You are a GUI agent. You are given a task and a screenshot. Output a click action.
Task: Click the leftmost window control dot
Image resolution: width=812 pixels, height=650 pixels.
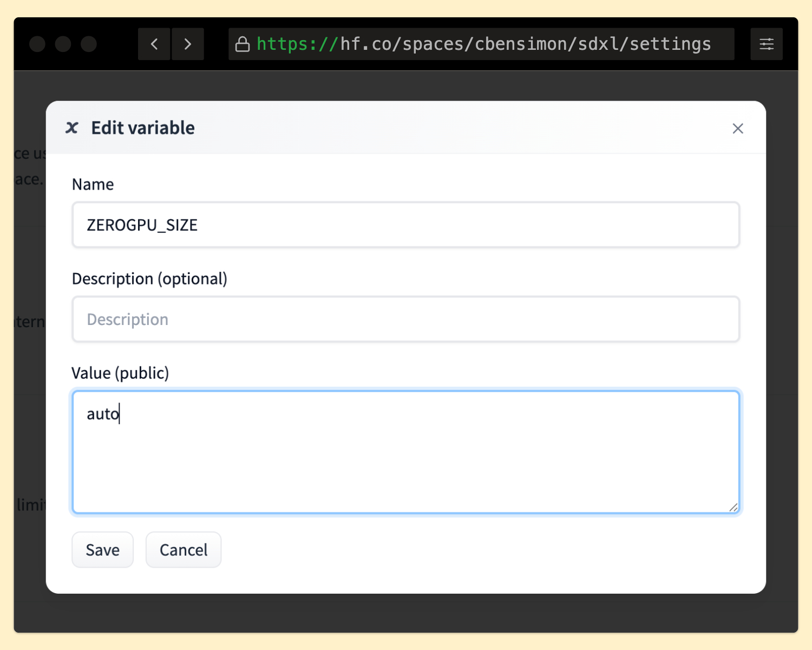[37, 44]
